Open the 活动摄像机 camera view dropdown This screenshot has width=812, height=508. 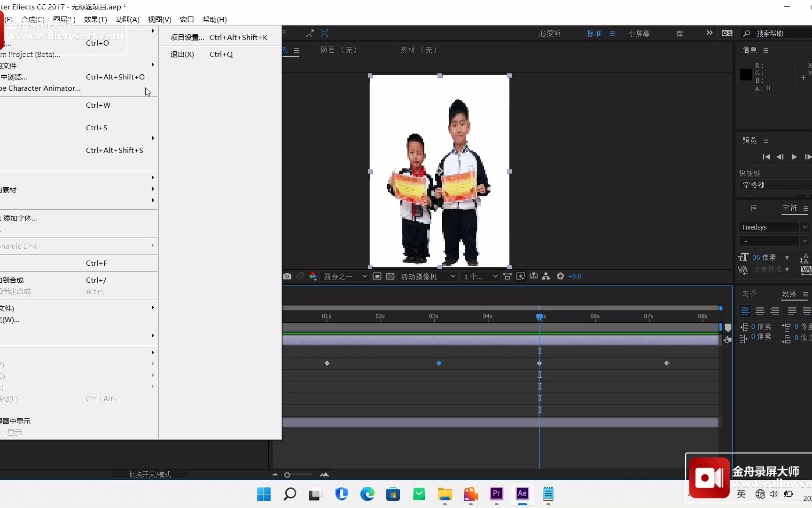coord(427,276)
